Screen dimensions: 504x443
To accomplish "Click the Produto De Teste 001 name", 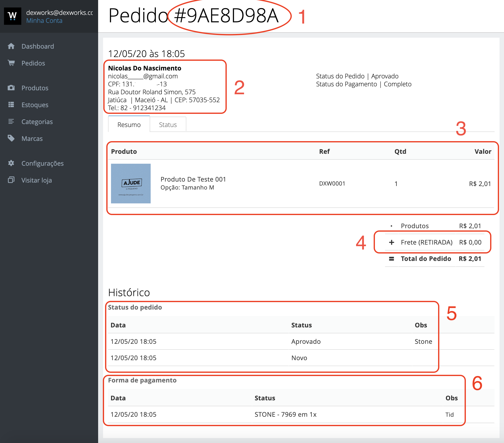I will [x=193, y=179].
